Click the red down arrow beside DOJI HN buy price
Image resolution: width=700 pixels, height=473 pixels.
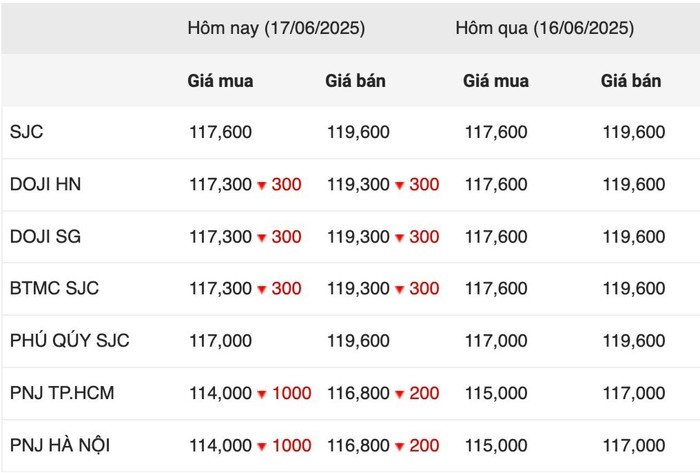262,185
